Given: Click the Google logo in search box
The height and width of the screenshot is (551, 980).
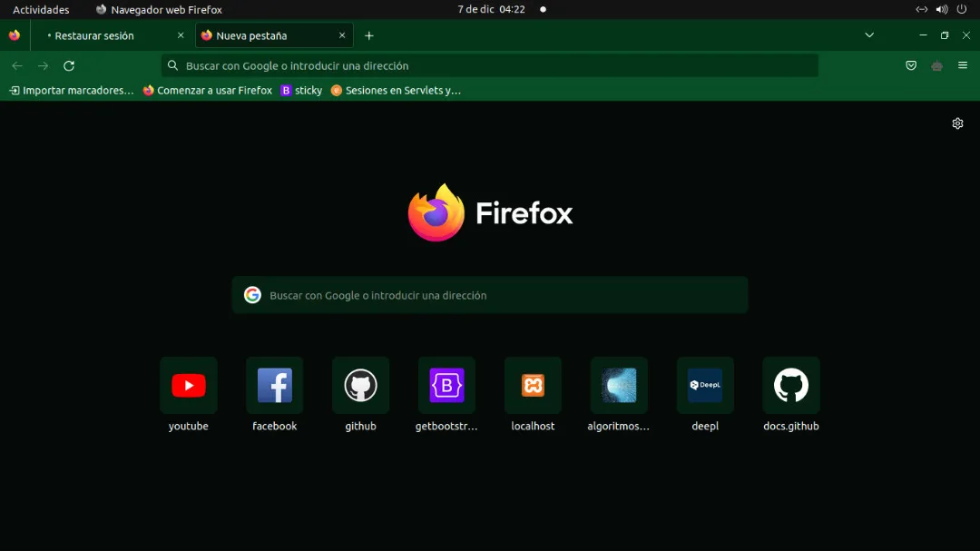Looking at the screenshot, I should pos(252,295).
